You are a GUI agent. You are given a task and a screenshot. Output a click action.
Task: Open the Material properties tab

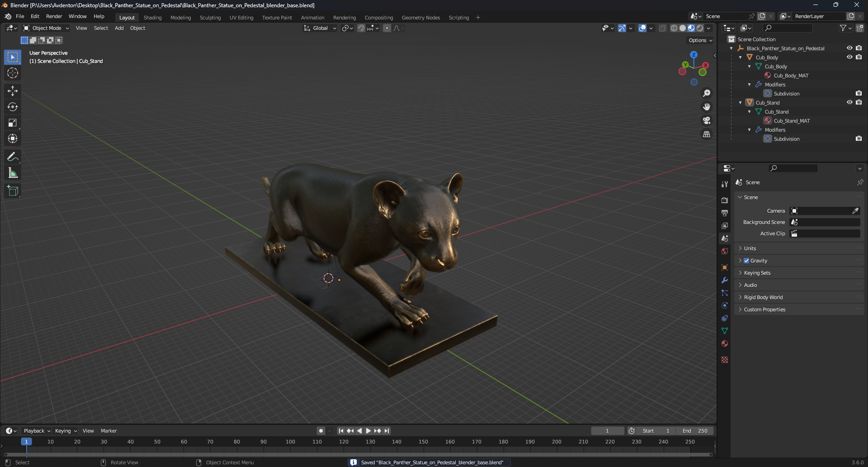pos(725,343)
